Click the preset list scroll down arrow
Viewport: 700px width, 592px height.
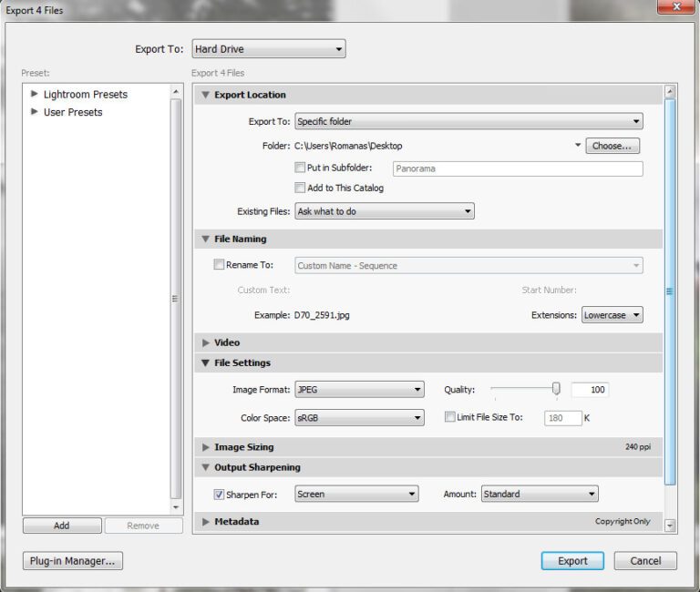pyautogui.click(x=176, y=507)
